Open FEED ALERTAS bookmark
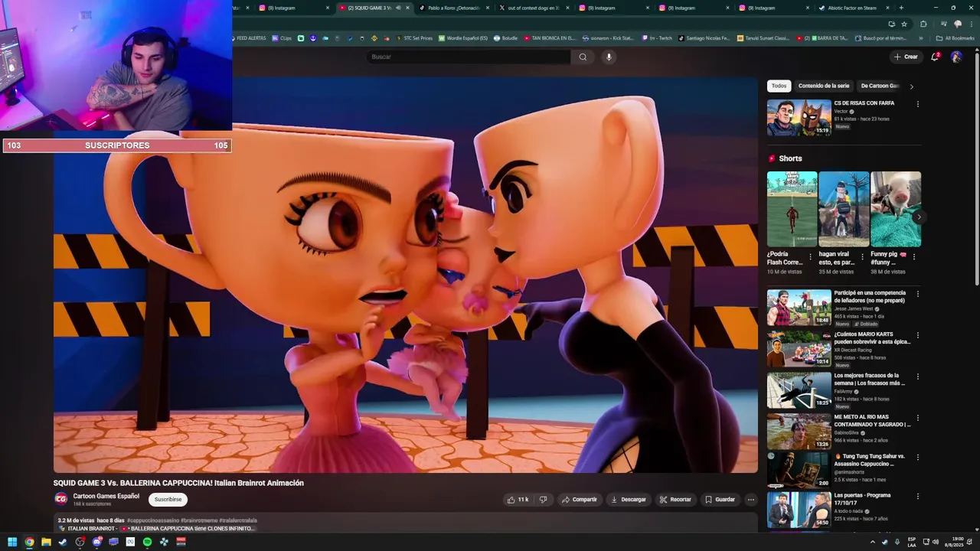This screenshot has width=980, height=551. (x=247, y=37)
